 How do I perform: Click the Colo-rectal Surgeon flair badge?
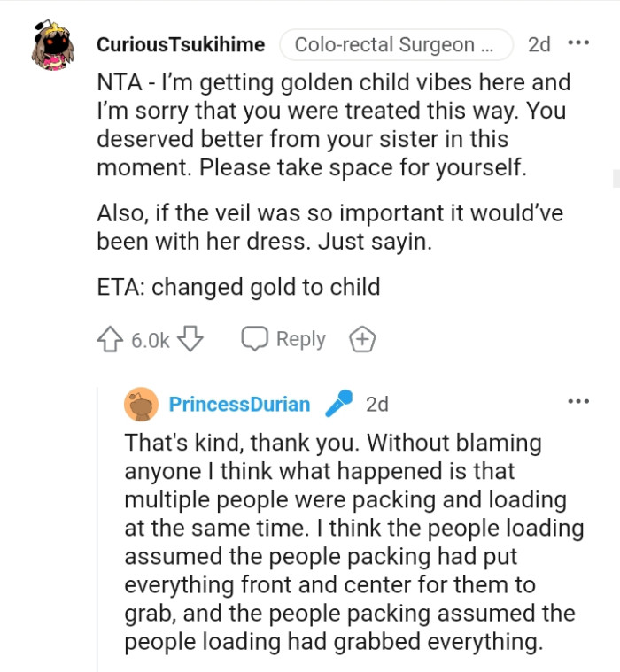click(396, 45)
